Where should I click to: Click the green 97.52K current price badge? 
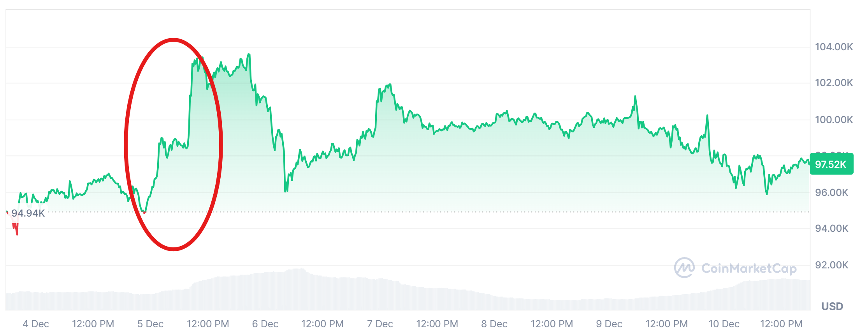coord(831,164)
